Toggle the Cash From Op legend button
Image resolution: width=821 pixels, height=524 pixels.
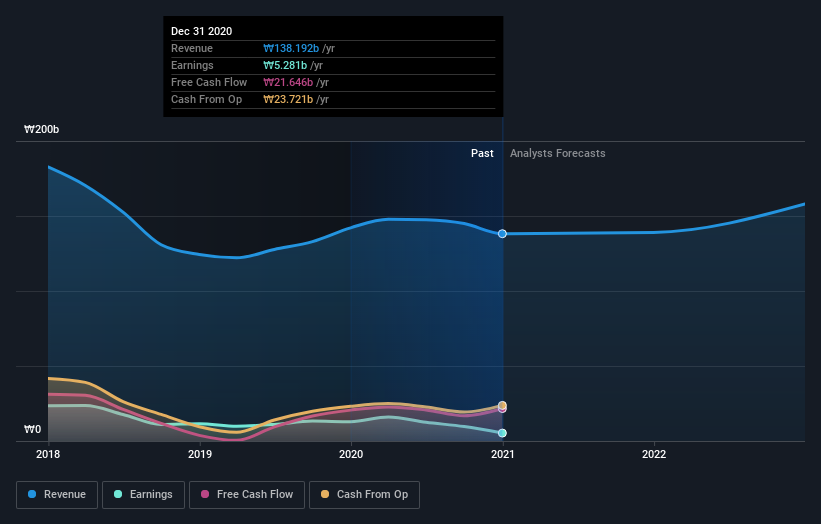pyautogui.click(x=364, y=495)
